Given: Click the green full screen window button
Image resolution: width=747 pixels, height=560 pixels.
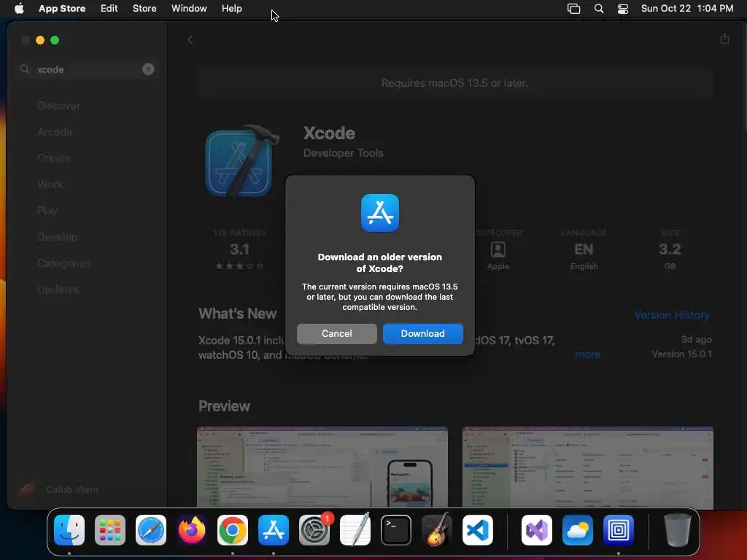Looking at the screenshot, I should [55, 40].
